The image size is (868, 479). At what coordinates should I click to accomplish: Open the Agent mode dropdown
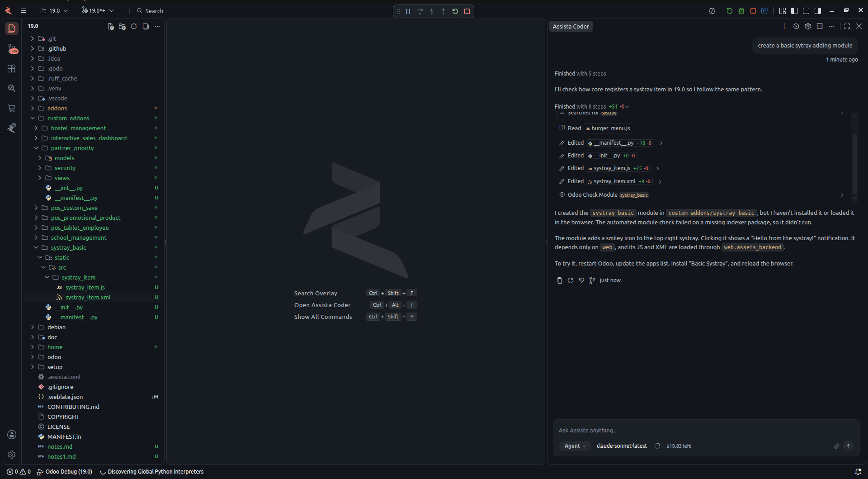(x=575, y=446)
